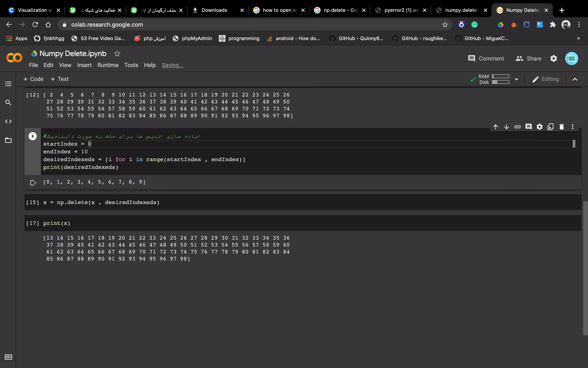Move the cell down with the arrow icon
Viewport: 588px width, 368px height.
click(506, 127)
